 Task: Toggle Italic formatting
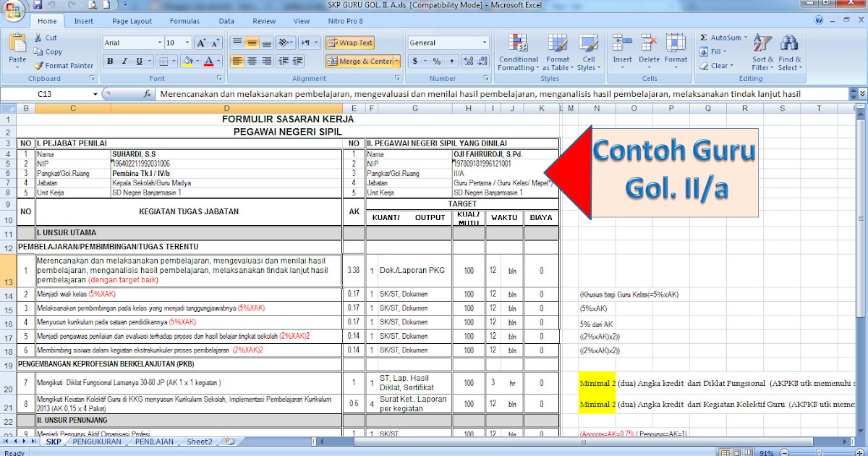[126, 62]
